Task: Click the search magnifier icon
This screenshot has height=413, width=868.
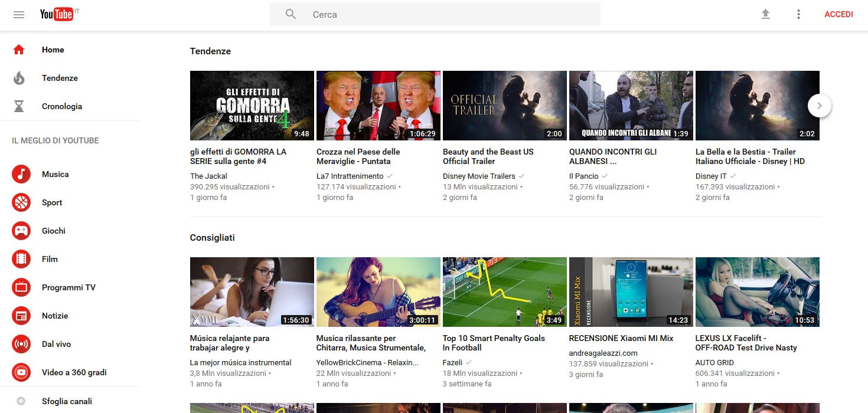Action: [291, 14]
